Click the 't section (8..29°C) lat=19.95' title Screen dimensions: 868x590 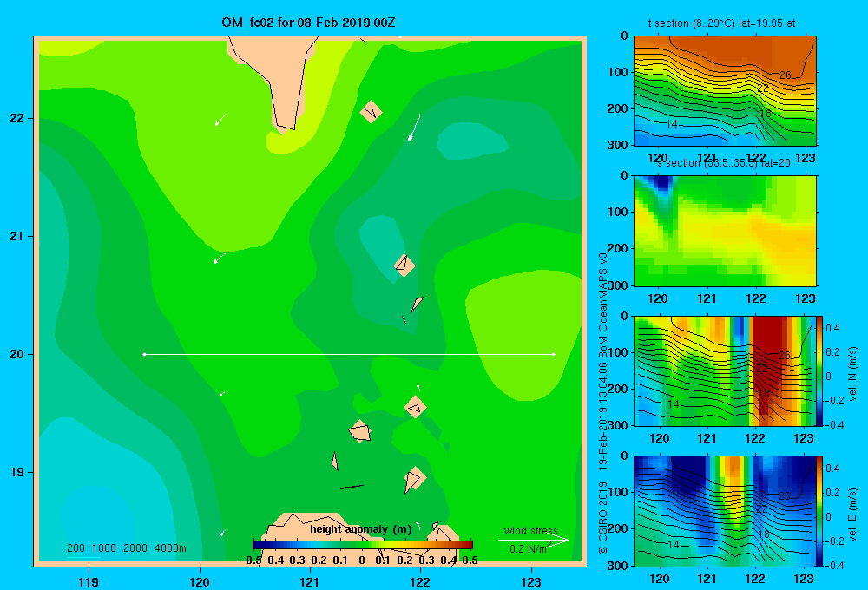click(722, 23)
